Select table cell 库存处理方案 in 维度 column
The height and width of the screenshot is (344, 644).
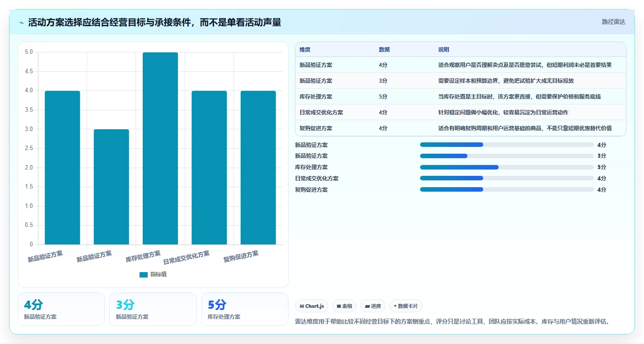coord(316,97)
